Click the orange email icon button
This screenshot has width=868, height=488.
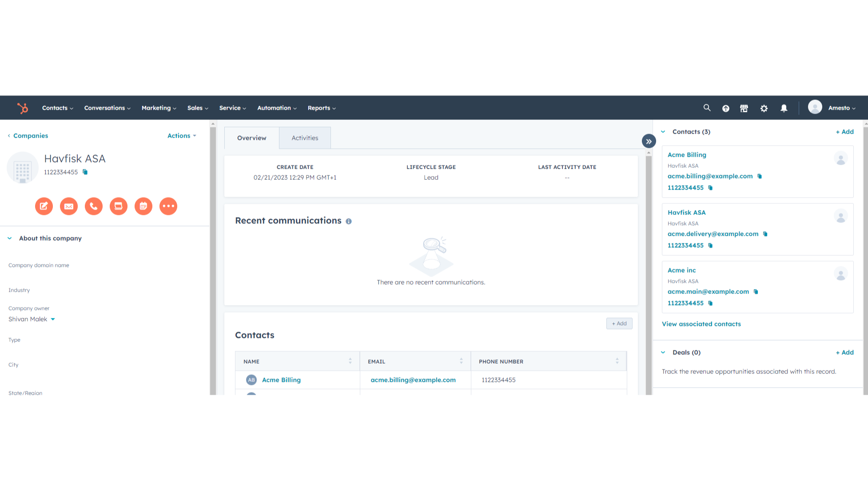69,206
